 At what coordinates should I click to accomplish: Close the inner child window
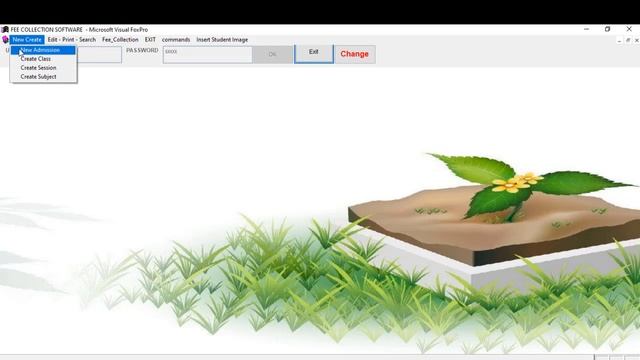[636, 40]
